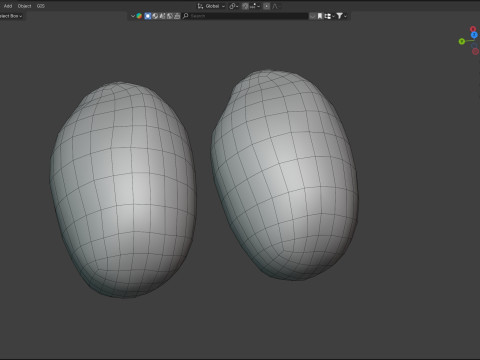Viewport: 480px width, 360px height.
Task: Open the Add menu
Action: 8,6
